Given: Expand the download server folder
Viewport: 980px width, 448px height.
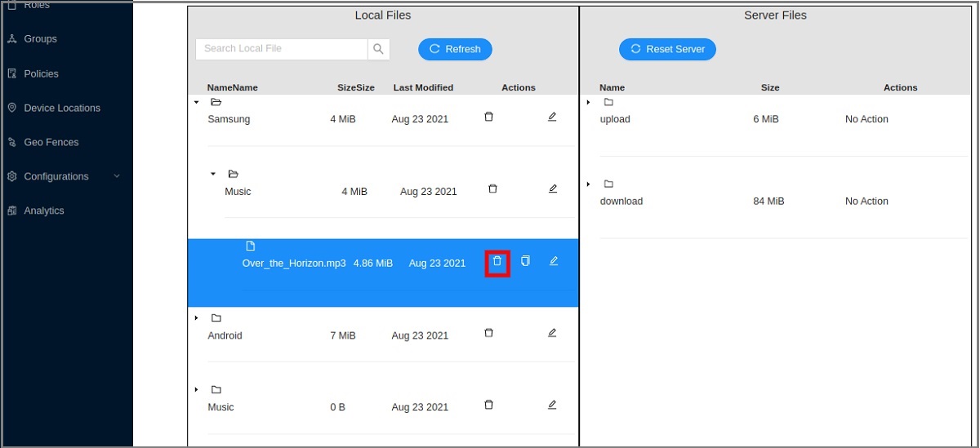Looking at the screenshot, I should 588,184.
